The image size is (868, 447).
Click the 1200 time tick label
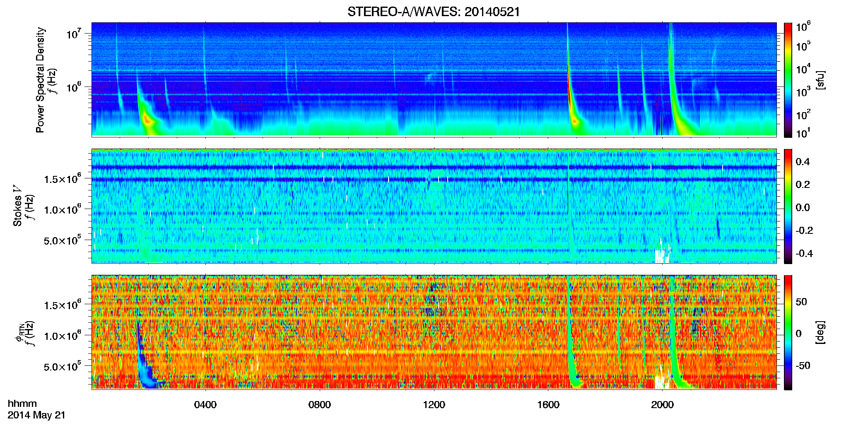pos(434,405)
